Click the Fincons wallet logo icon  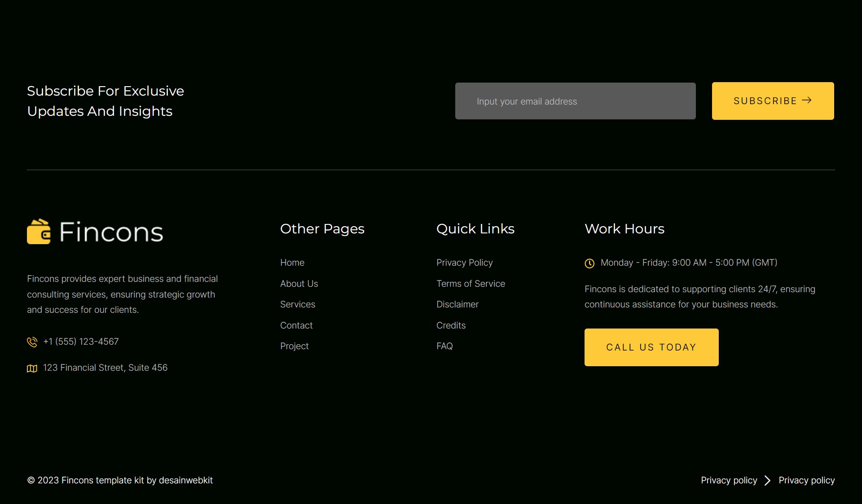[x=39, y=232]
